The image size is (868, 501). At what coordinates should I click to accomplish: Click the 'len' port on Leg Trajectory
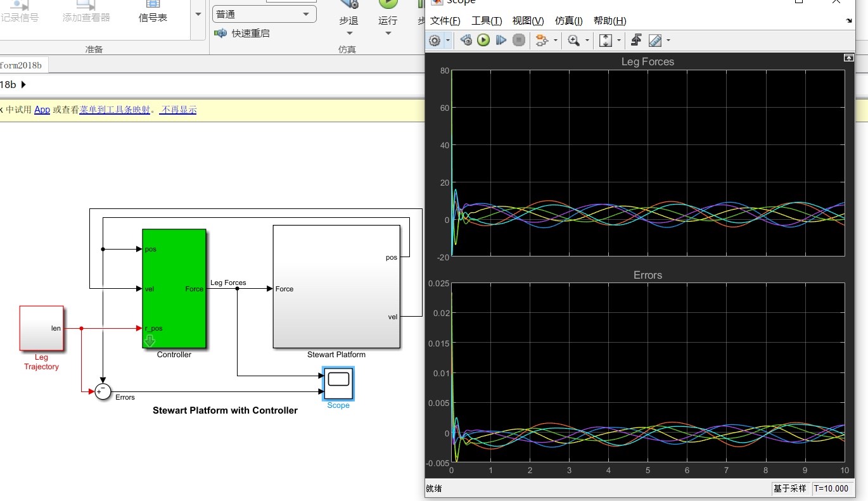(56, 328)
